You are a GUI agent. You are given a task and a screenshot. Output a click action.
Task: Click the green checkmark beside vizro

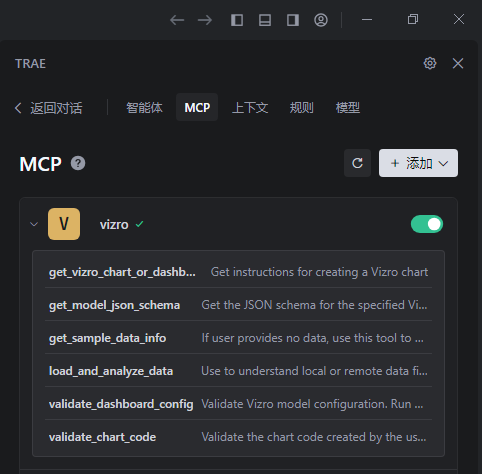[139, 224]
